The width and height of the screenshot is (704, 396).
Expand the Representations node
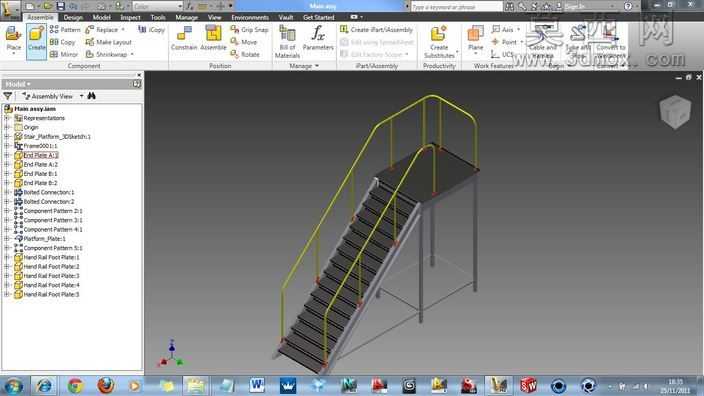[x=7, y=118]
